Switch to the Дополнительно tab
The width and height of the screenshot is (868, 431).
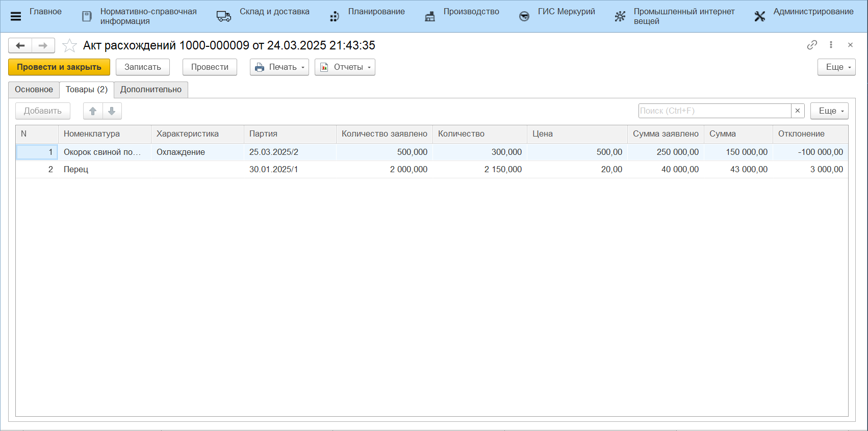(x=151, y=90)
